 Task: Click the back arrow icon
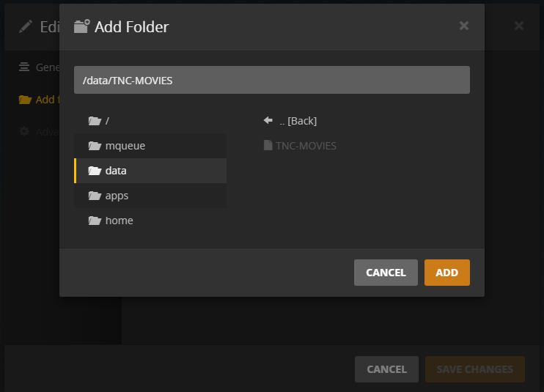(x=268, y=120)
